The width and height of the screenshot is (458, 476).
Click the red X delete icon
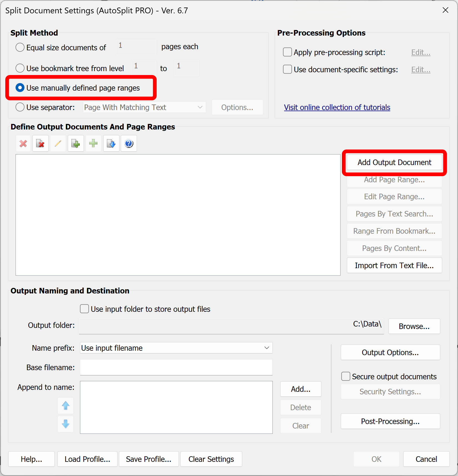[23, 143]
